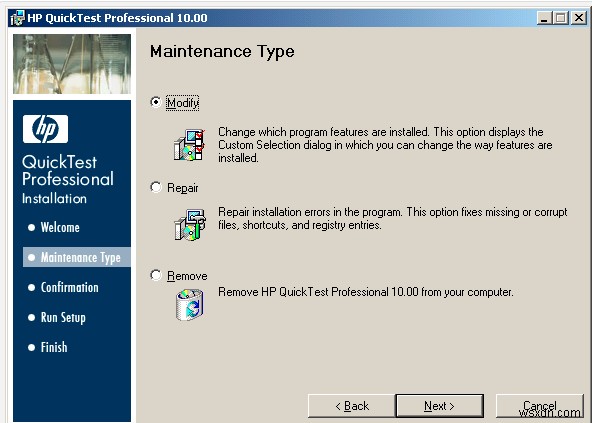Click the Maintenance Type step in sidebar

pos(77,257)
